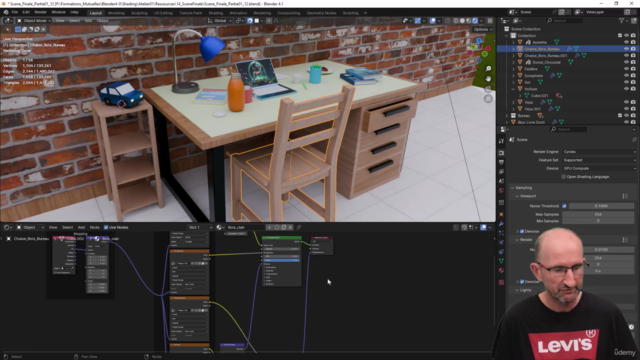Image resolution: width=640 pixels, height=360 pixels.
Task: Pin the shader editor material
Action: pos(299,227)
